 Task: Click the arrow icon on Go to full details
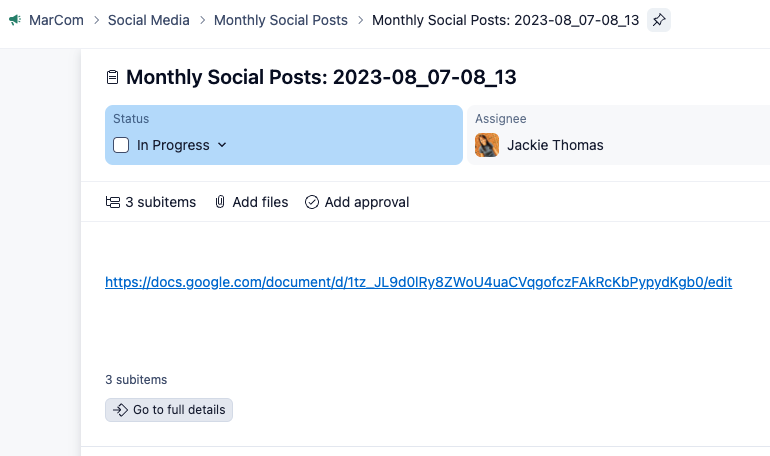coord(120,410)
